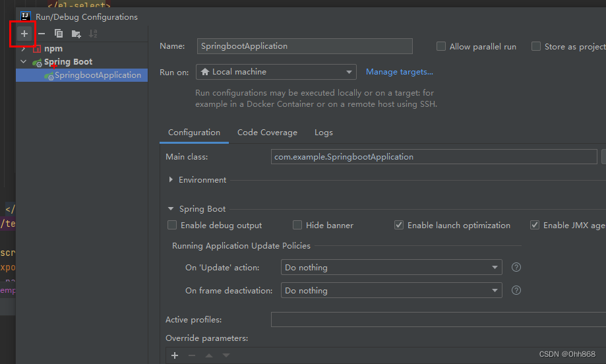Open On frame deactivation dropdown
This screenshot has width=606, height=364.
coord(391,290)
